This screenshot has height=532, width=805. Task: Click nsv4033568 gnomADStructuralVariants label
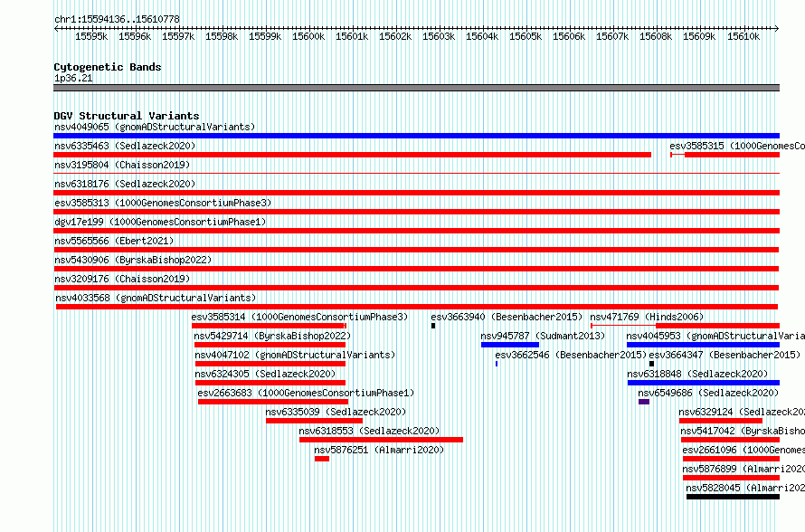coord(156,298)
